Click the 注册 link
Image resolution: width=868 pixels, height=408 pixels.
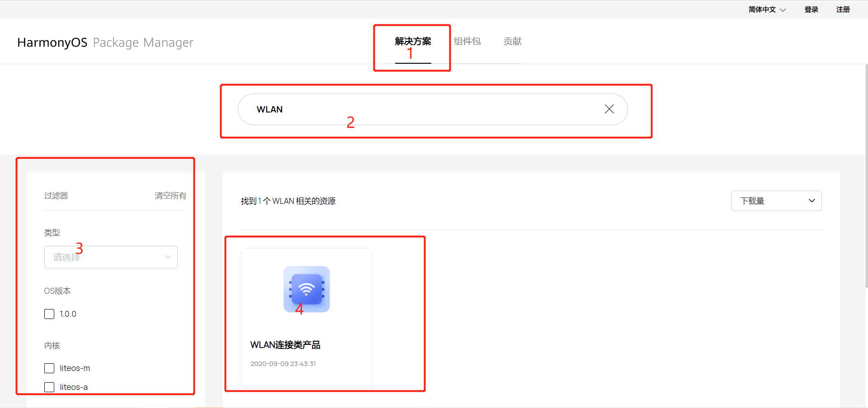click(843, 9)
